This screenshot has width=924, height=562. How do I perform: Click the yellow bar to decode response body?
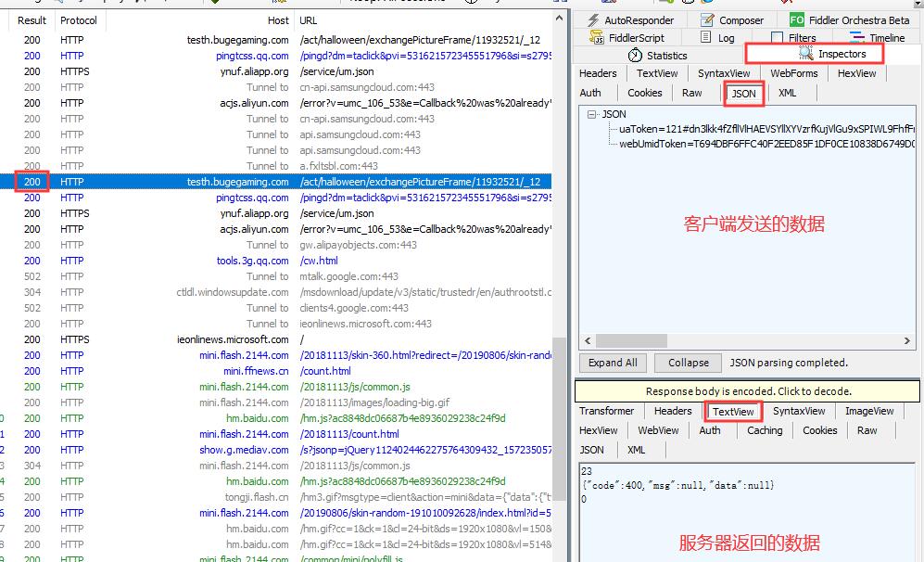click(x=747, y=391)
